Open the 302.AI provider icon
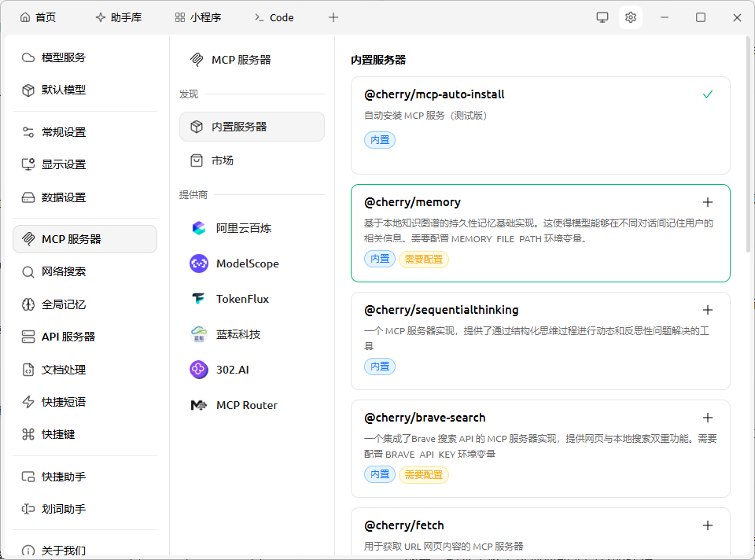 [199, 370]
